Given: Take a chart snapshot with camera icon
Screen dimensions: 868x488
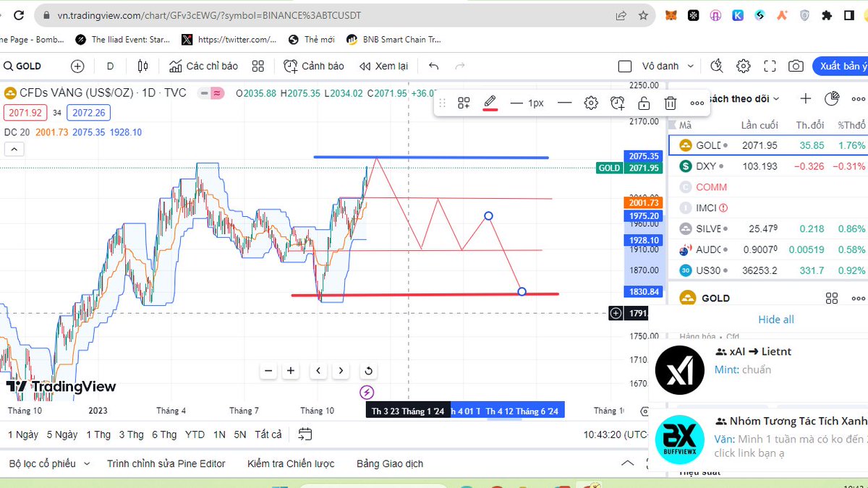Looking at the screenshot, I should pos(796,66).
